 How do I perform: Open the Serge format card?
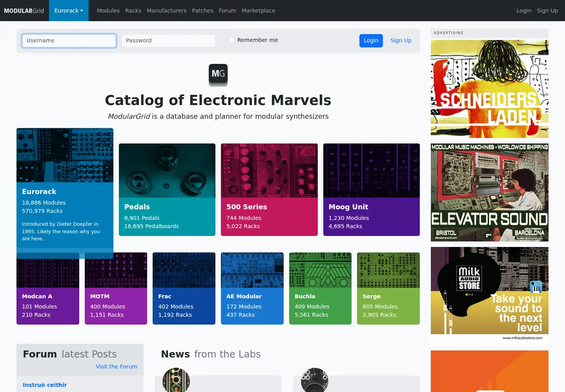tap(388, 289)
